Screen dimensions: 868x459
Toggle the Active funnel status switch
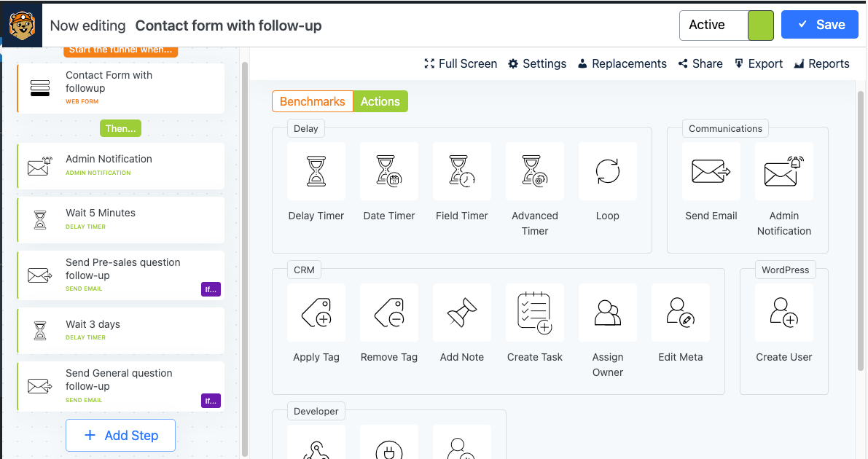coord(727,25)
